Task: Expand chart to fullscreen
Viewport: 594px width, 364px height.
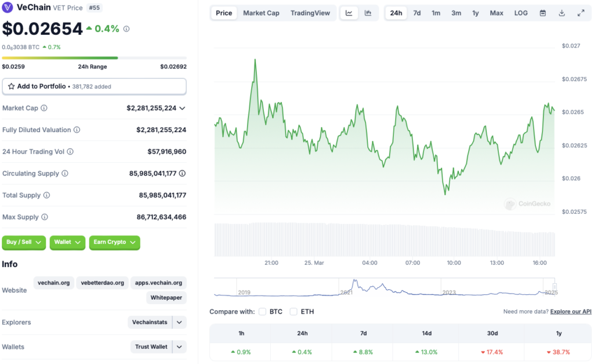Action: click(581, 13)
